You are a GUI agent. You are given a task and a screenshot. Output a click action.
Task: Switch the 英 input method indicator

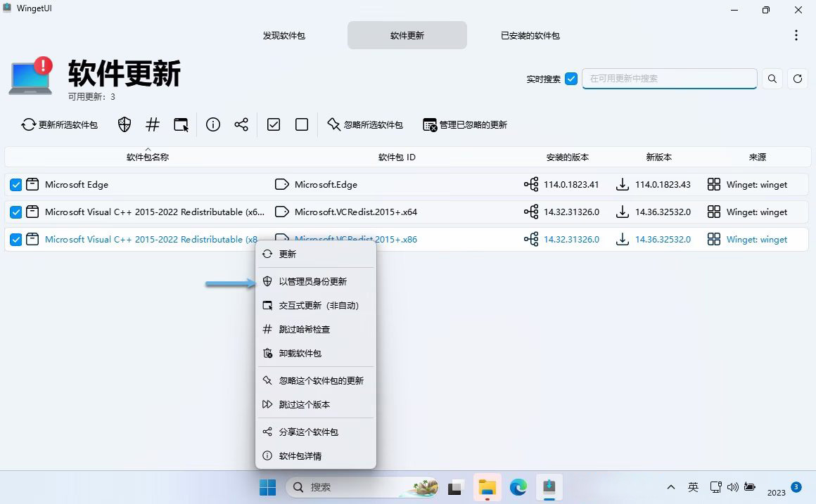[693, 487]
